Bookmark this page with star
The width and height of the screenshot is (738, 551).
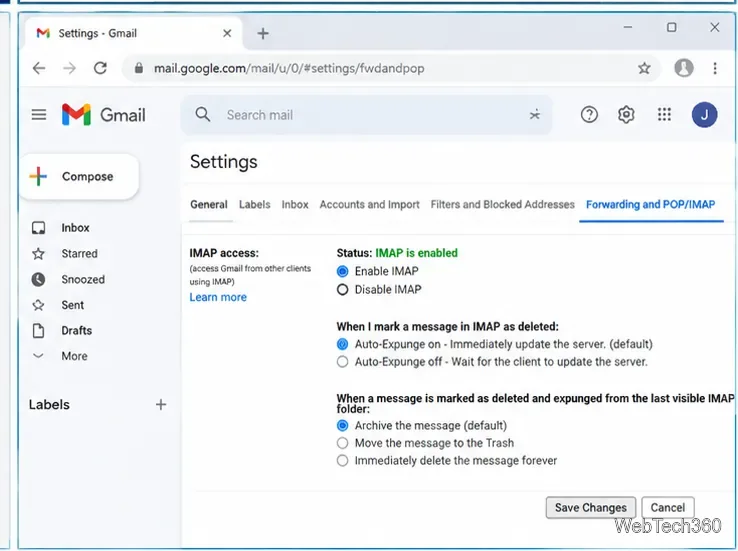[644, 69]
